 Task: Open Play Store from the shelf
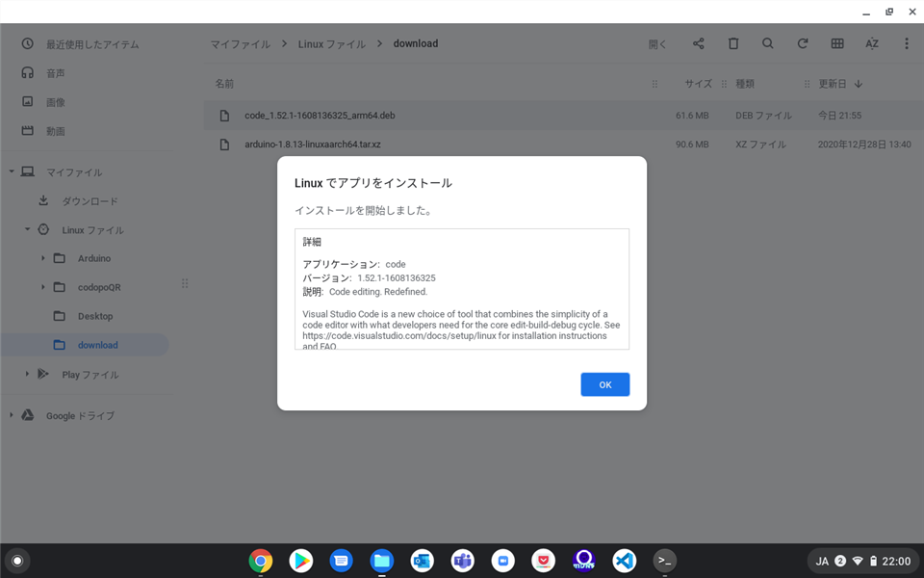(x=300, y=561)
